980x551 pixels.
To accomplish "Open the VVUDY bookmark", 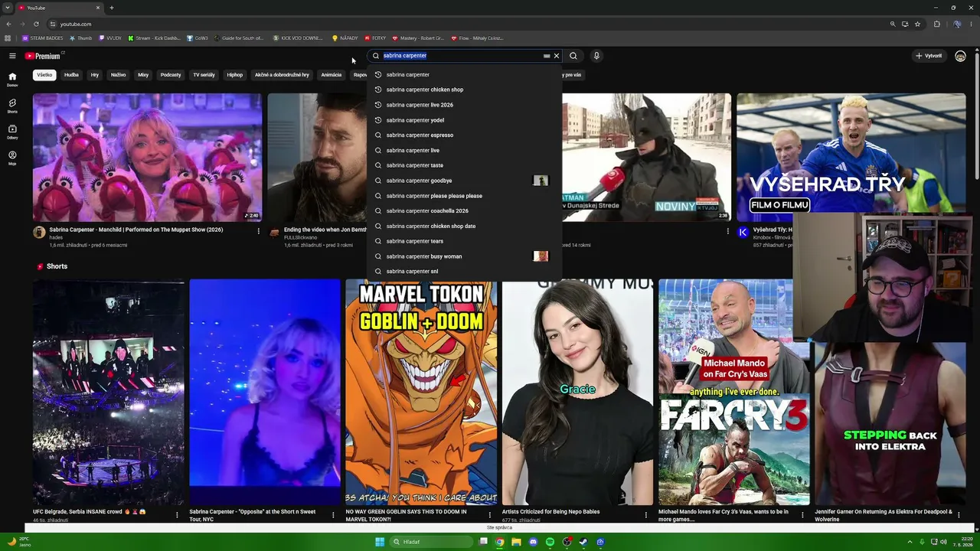I will pos(109,38).
